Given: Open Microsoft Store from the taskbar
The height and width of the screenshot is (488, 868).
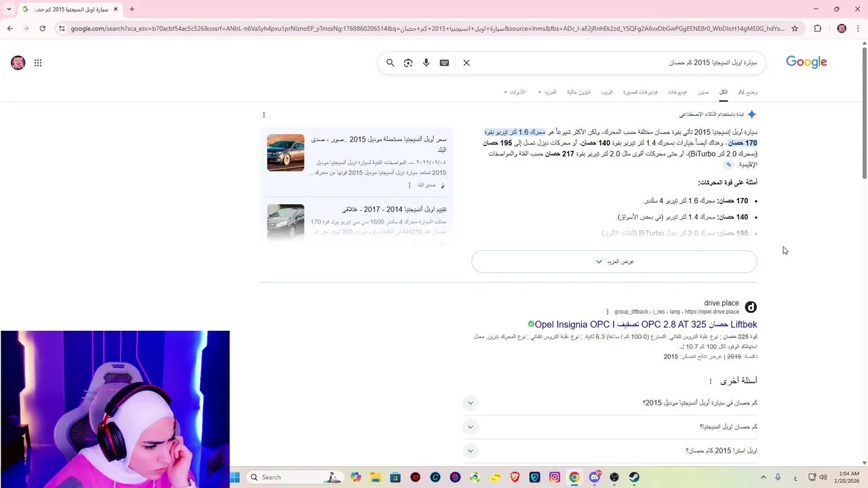Looking at the screenshot, I should tap(395, 477).
